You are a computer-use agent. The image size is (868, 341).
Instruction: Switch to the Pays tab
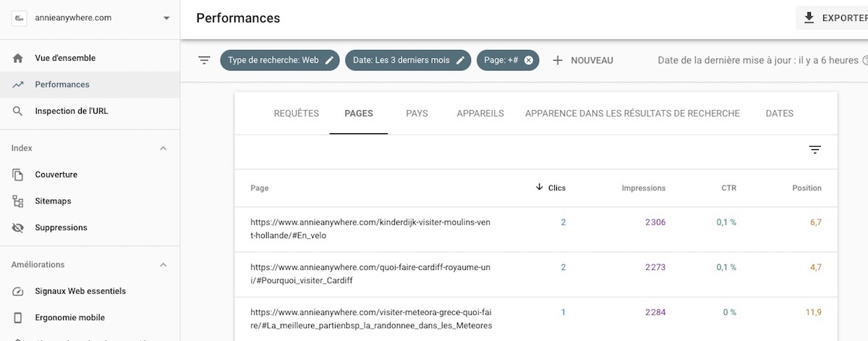tap(417, 114)
